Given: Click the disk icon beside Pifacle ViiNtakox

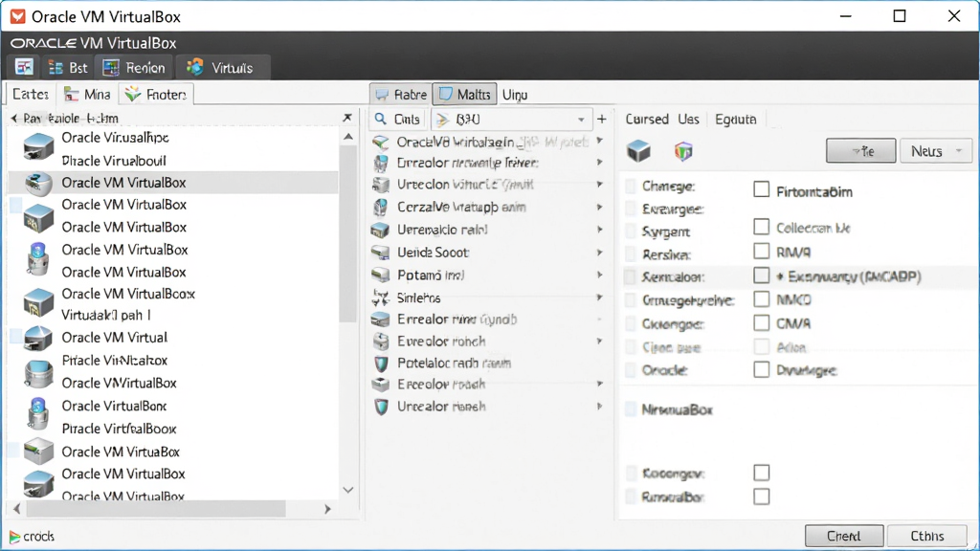Looking at the screenshot, I should [x=38, y=374].
